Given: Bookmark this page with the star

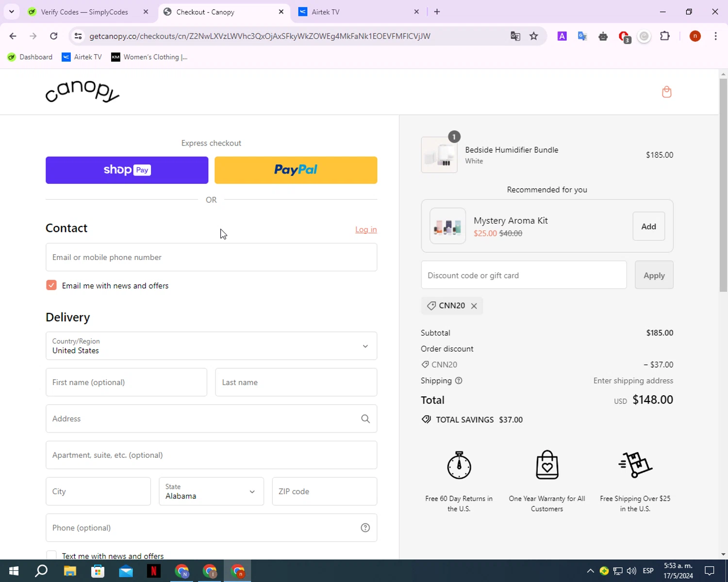Looking at the screenshot, I should (x=534, y=36).
